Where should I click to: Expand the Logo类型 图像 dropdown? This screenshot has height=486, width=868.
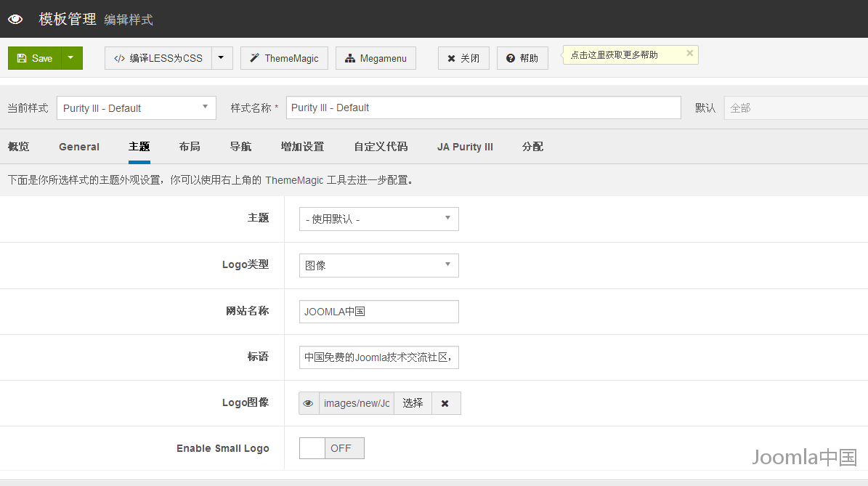click(378, 265)
